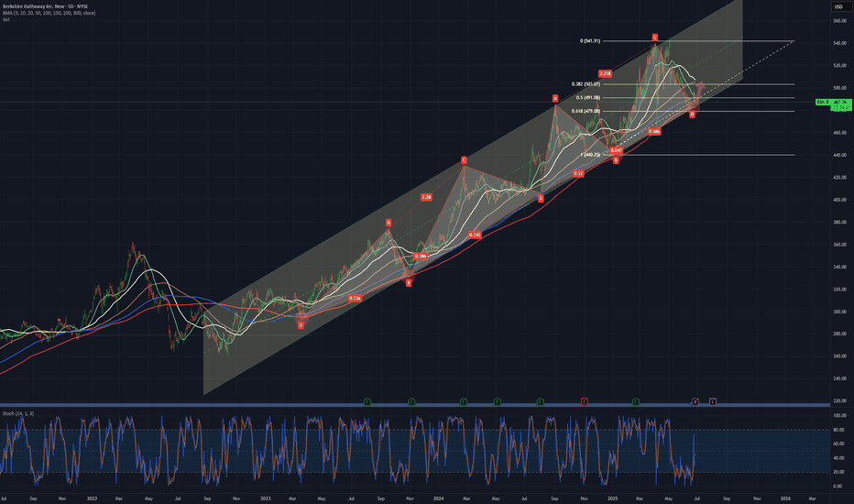
Task: Select the Stoch (14, 1, 3) legend
Action: (x=18, y=413)
